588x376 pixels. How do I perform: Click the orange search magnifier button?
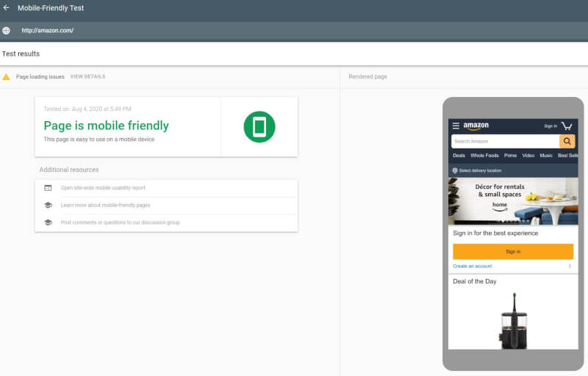click(x=567, y=141)
